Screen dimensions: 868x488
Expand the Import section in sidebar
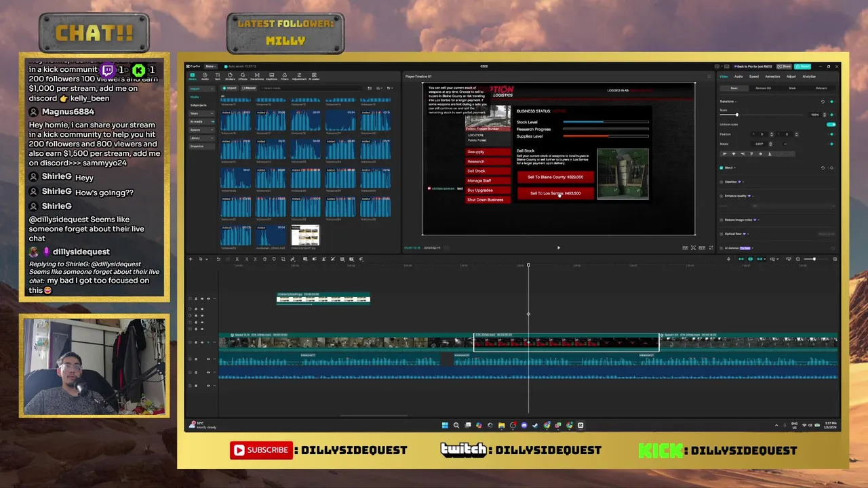coord(201,89)
